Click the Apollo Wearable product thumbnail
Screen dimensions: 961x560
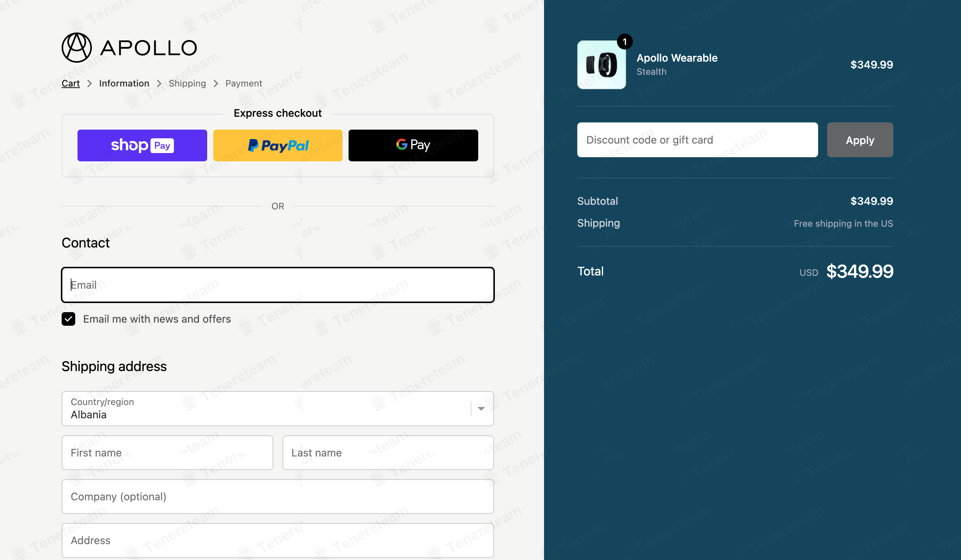click(601, 65)
